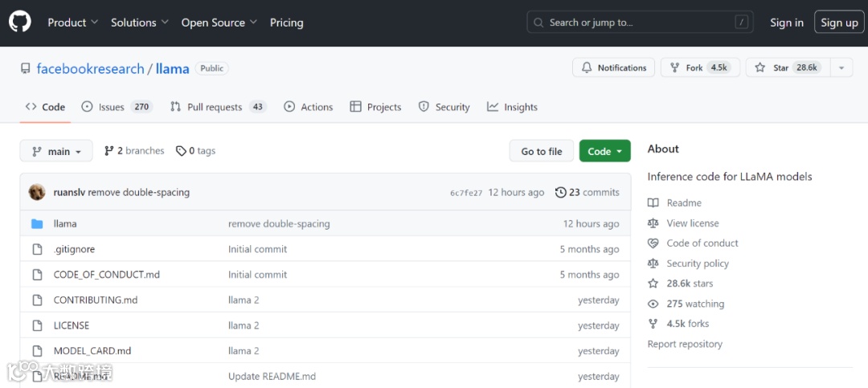Open the Pricing page
868x388 pixels.
point(286,22)
